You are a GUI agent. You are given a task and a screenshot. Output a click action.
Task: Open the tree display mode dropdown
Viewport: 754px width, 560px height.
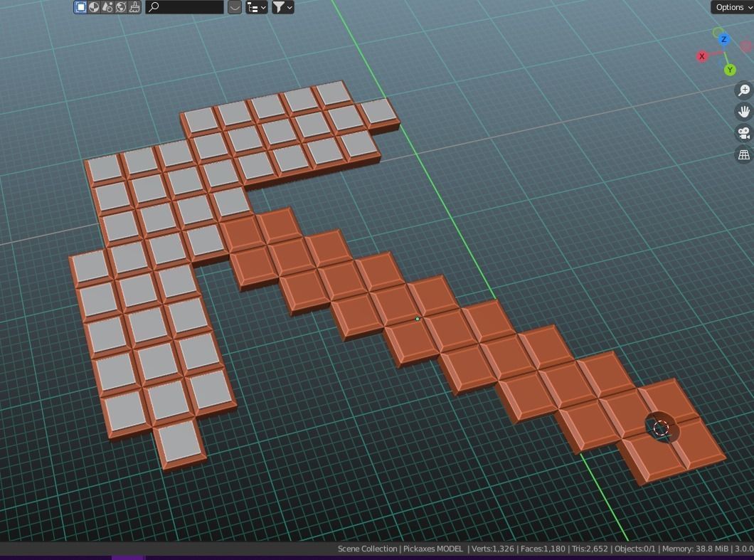[x=256, y=7]
